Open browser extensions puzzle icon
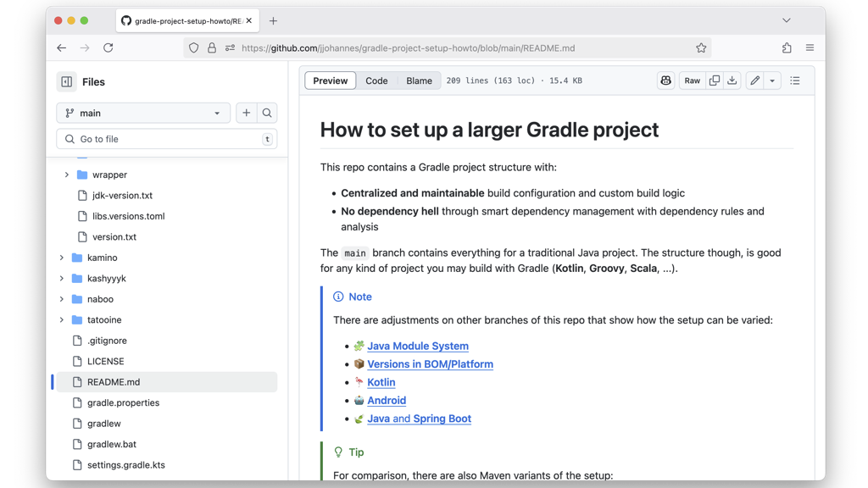This screenshot has width=868, height=488. point(787,48)
